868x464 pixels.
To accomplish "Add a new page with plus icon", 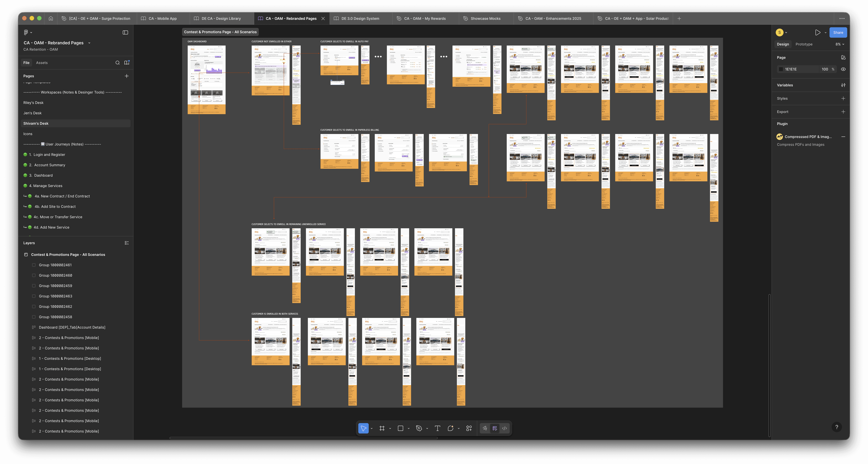I will [127, 76].
